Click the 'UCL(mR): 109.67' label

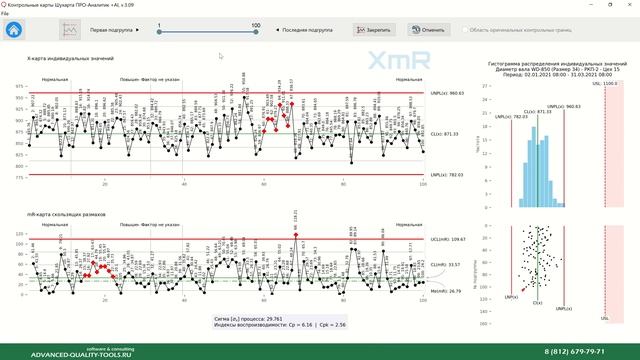448,239
